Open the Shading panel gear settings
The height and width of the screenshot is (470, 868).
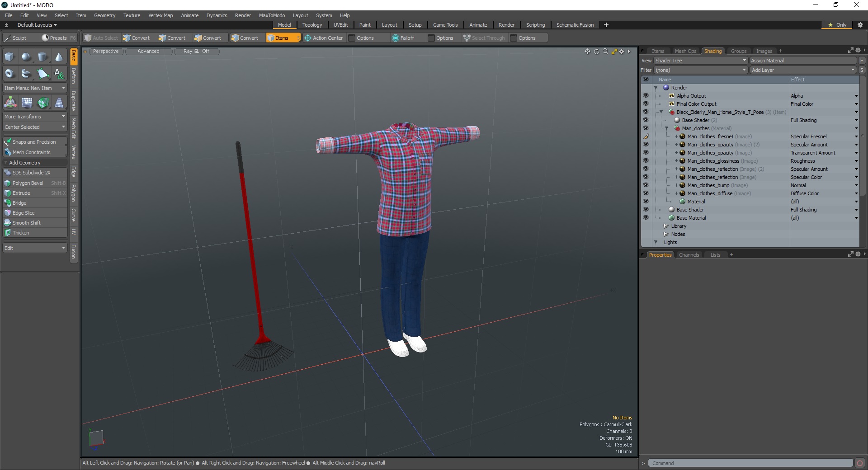[858, 51]
